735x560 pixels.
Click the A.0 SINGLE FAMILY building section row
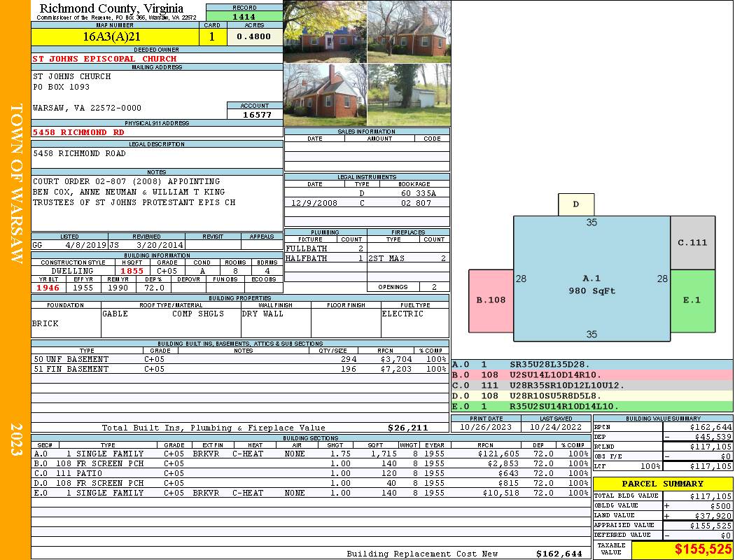pyautogui.click(x=311, y=454)
